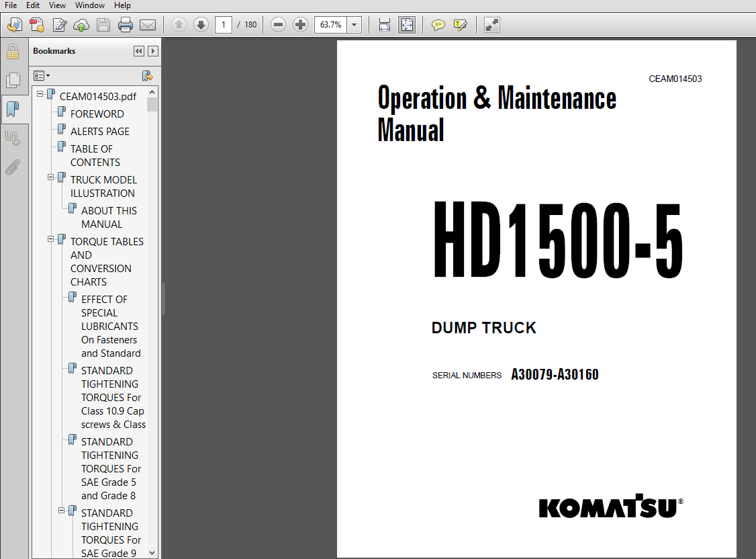Open the ABOUT THIS MANUAL bookmark
The height and width of the screenshot is (559, 756).
[109, 218]
